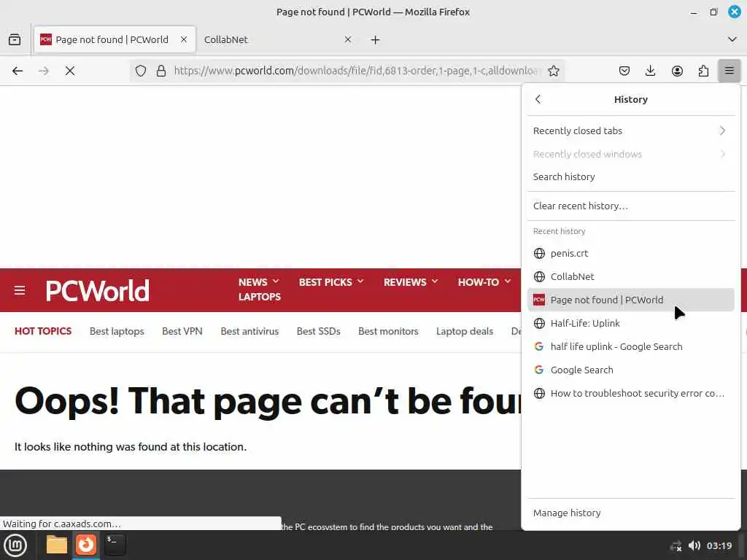Close the CollabNet tab
This screenshot has height=560, width=747.
348,39
